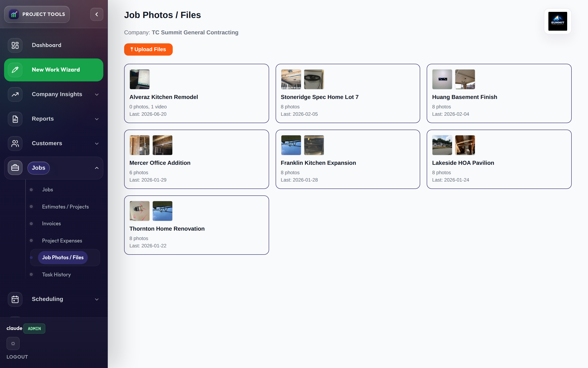Open the New Work Wizard

click(x=54, y=70)
